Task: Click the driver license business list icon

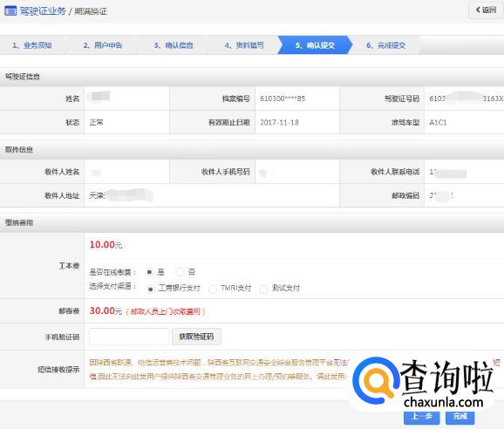Action: click(10, 11)
